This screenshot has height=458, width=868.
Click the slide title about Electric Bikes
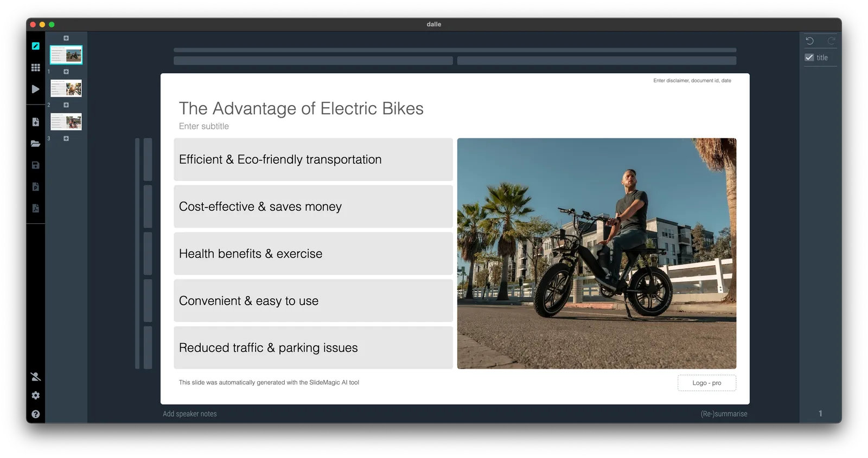tap(301, 108)
